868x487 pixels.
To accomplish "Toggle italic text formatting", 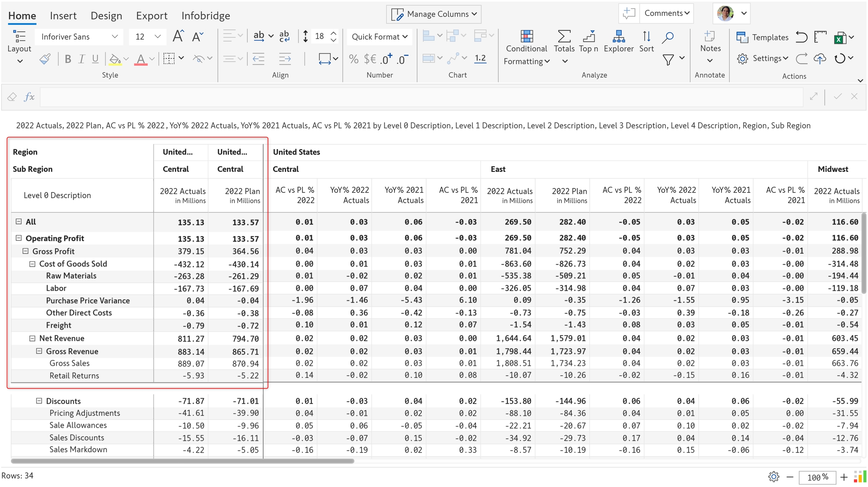I will [x=81, y=59].
